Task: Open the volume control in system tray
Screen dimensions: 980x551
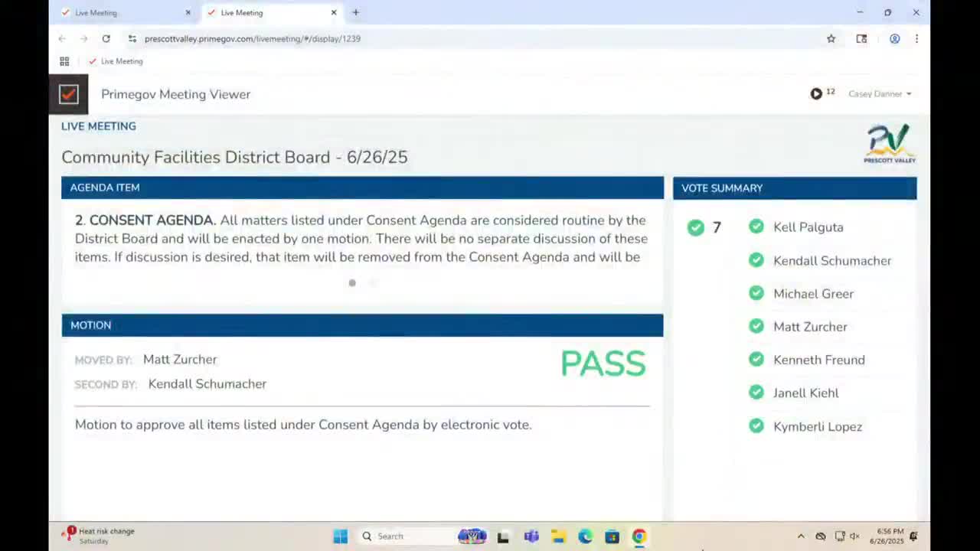Action: pyautogui.click(x=854, y=536)
